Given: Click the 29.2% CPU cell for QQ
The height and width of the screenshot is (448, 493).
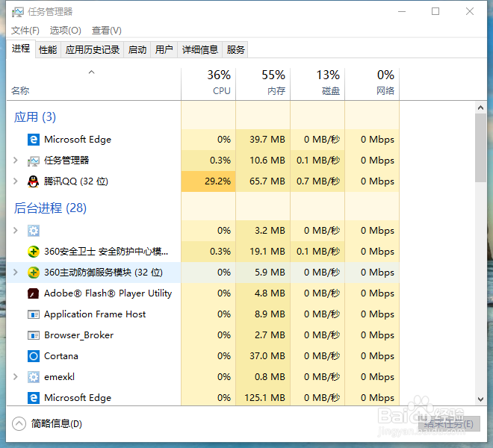Looking at the screenshot, I should tap(208, 181).
